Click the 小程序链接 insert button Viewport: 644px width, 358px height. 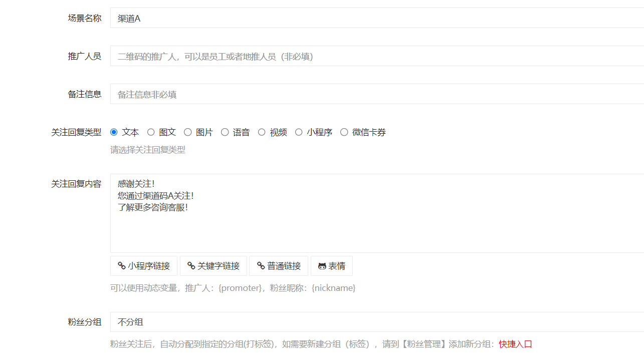coord(144,266)
